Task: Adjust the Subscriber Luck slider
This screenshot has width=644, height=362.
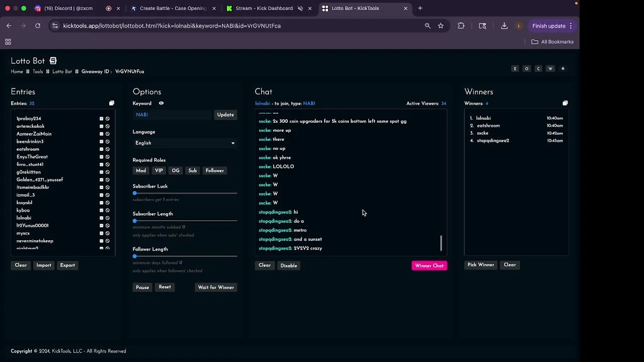Action: coord(185,193)
